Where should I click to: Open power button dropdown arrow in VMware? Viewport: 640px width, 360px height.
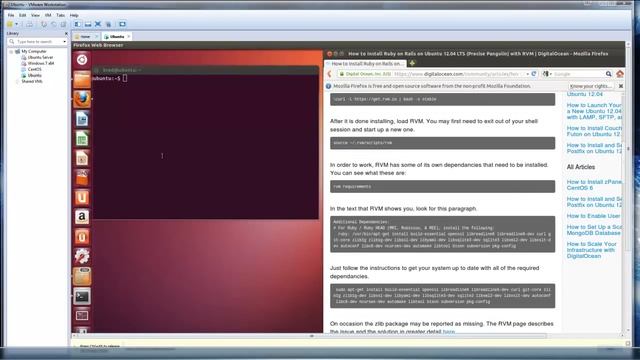pos(16,24)
